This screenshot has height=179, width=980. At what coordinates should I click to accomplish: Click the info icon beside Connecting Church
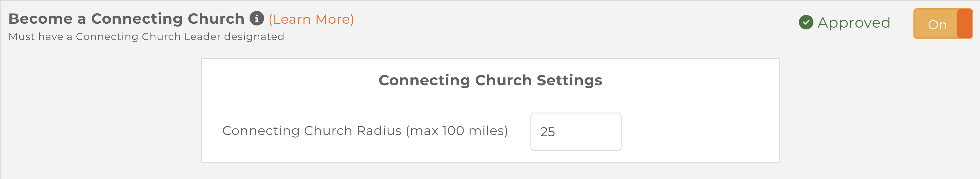(x=257, y=18)
